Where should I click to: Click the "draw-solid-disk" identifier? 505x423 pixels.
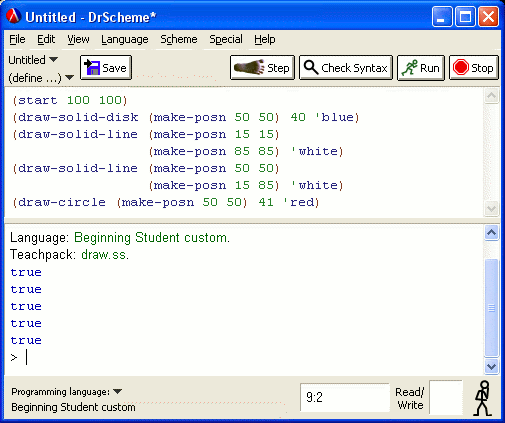(x=78, y=117)
